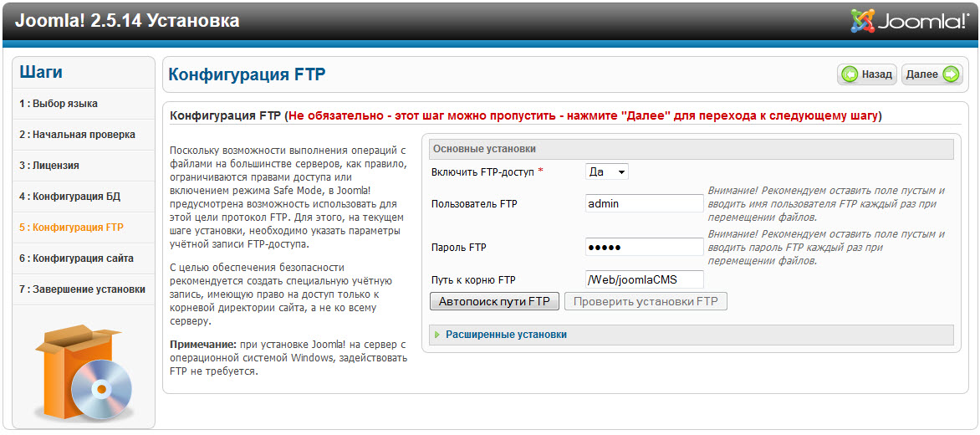Click the Joomla! logo in header

[909, 21]
